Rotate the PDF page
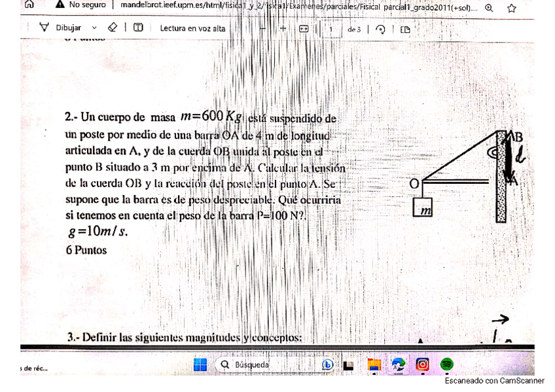Screen dimensions: 555x392 (380, 29)
